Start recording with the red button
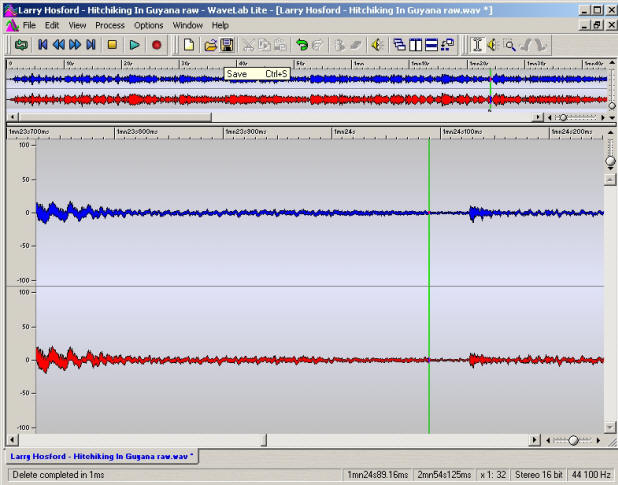Image resolution: width=618 pixels, height=485 pixels. [x=156, y=45]
